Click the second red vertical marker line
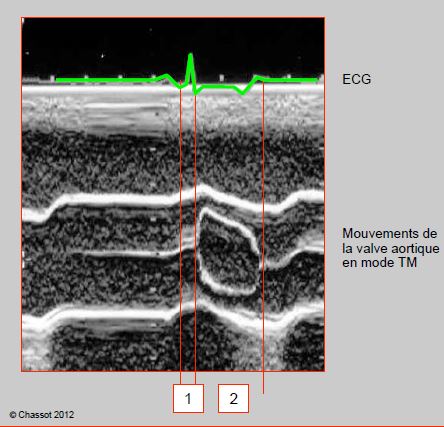This screenshot has height=427, width=444. tap(195, 233)
